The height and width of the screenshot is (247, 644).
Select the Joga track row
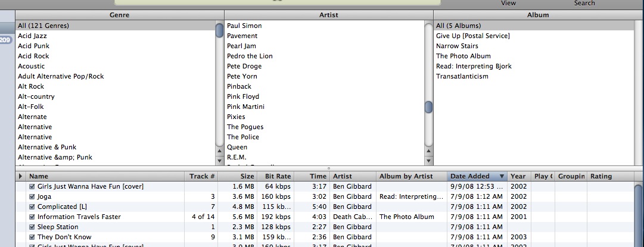pos(325,196)
